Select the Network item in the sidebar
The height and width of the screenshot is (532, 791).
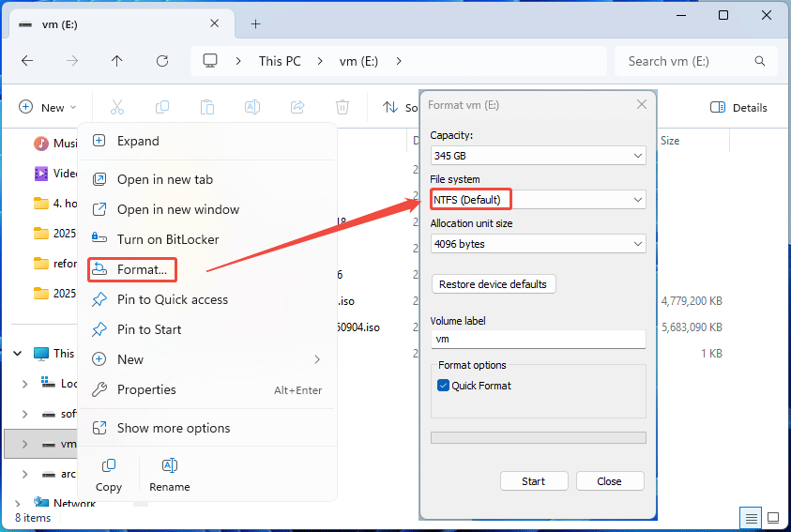click(64, 502)
